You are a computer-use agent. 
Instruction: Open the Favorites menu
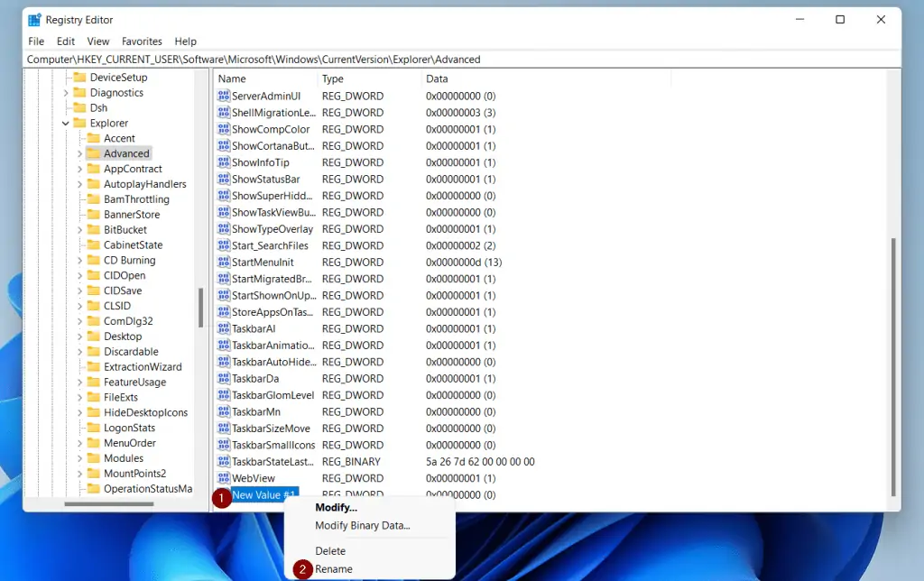click(142, 41)
